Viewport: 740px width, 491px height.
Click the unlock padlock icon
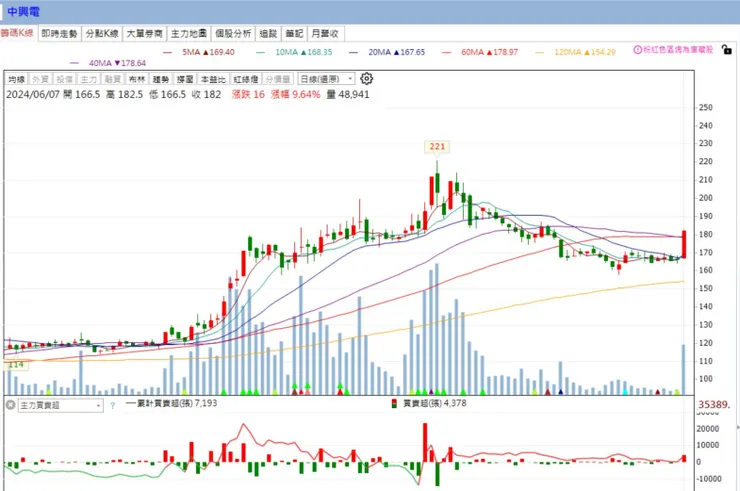point(727,49)
